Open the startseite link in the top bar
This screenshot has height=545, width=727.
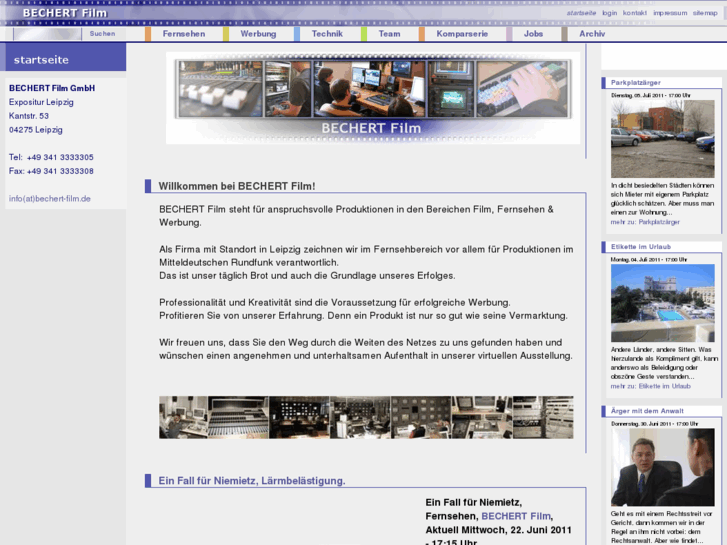coord(581,13)
